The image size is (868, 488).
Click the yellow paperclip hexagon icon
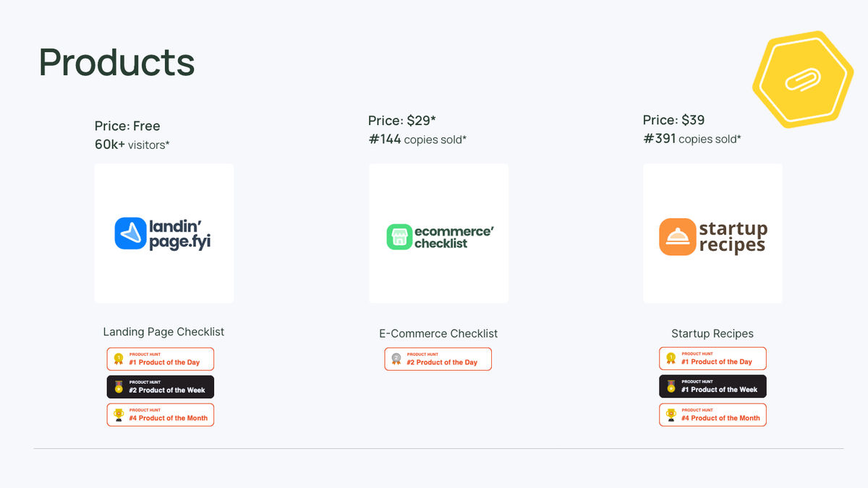click(x=802, y=79)
